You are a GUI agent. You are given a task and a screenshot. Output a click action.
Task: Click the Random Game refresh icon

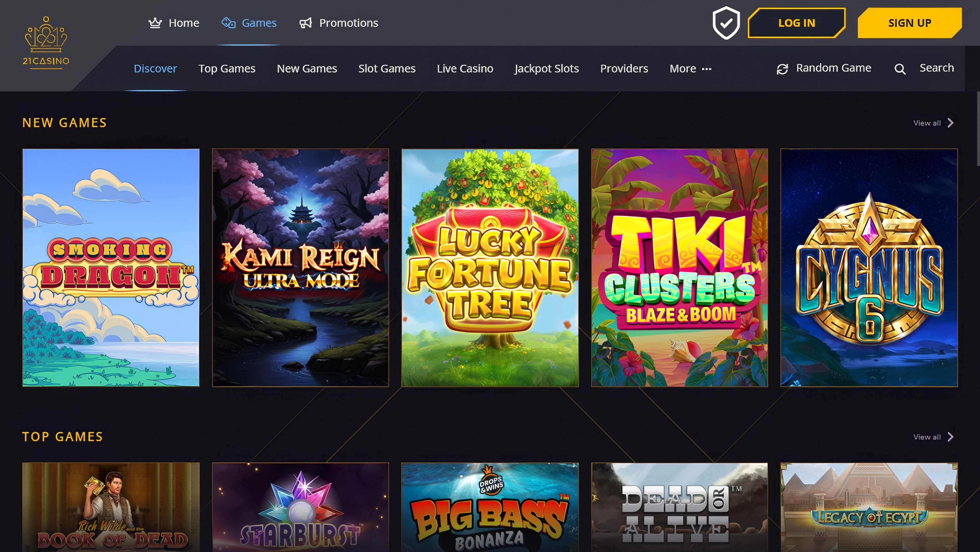(782, 69)
